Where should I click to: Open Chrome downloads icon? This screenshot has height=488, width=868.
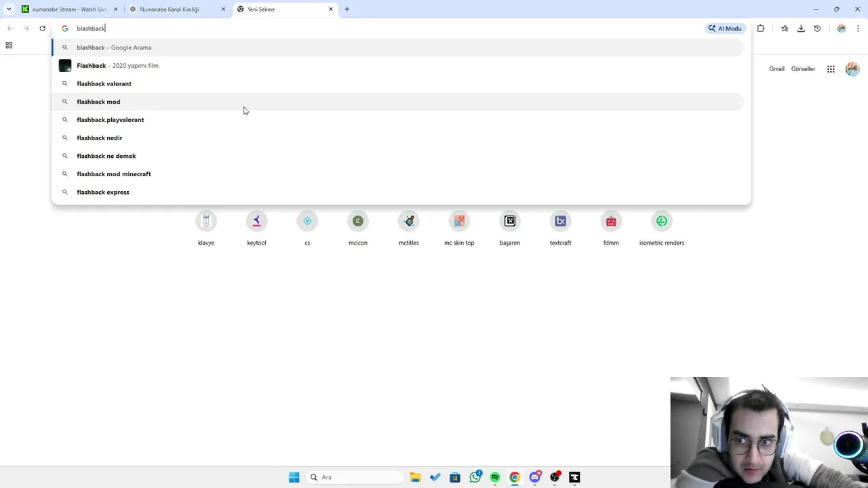(801, 28)
